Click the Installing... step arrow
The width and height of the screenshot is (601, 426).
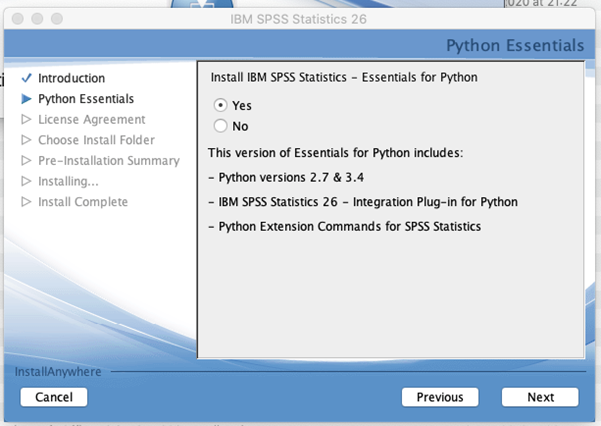26,181
